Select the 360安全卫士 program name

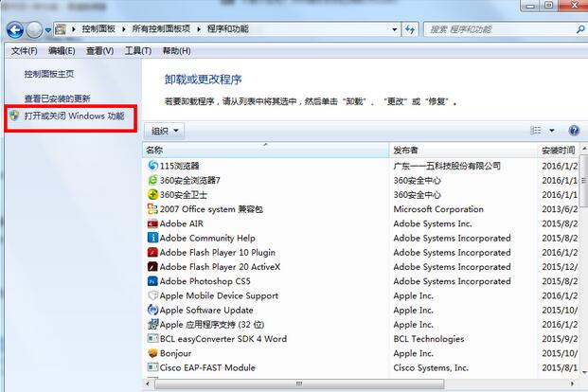point(184,194)
